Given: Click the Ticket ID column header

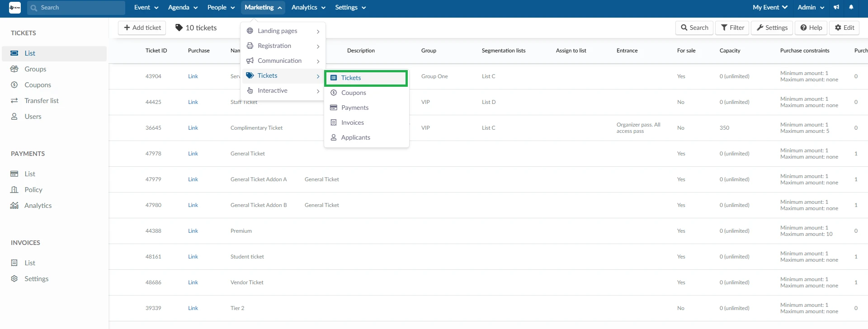Looking at the screenshot, I should 156,51.
